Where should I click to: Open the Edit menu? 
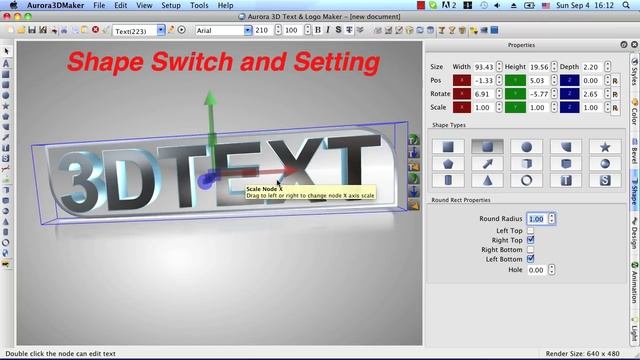click(120, 5)
